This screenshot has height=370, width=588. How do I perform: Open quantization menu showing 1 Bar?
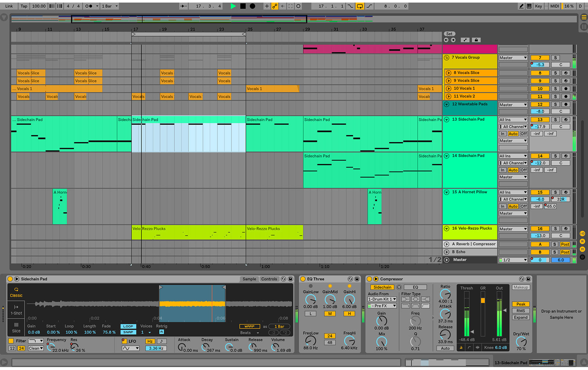coord(110,6)
